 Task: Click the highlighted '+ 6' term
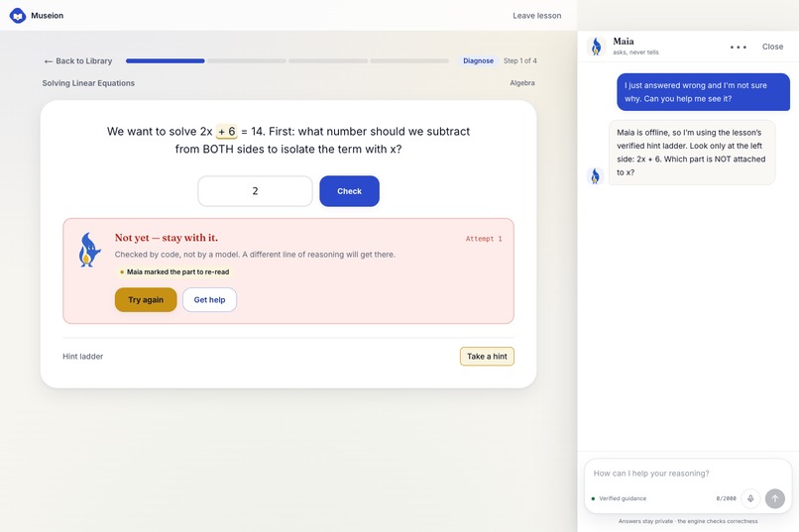pos(227,132)
